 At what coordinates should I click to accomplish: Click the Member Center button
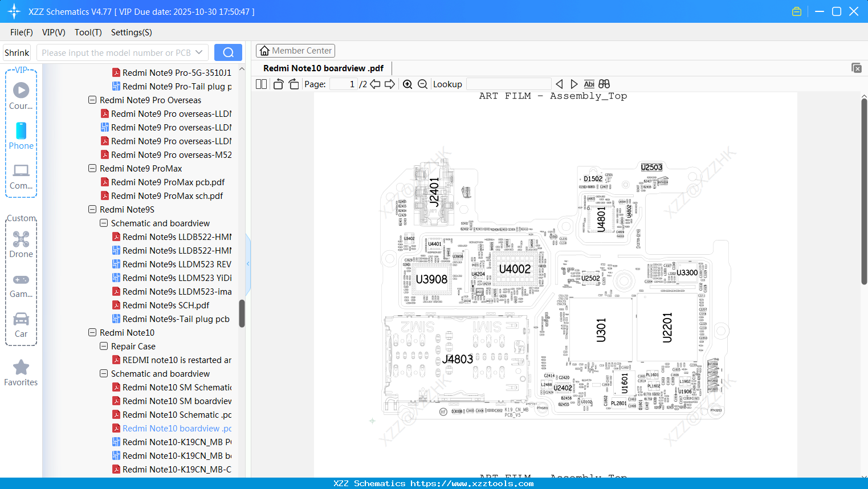coord(295,50)
